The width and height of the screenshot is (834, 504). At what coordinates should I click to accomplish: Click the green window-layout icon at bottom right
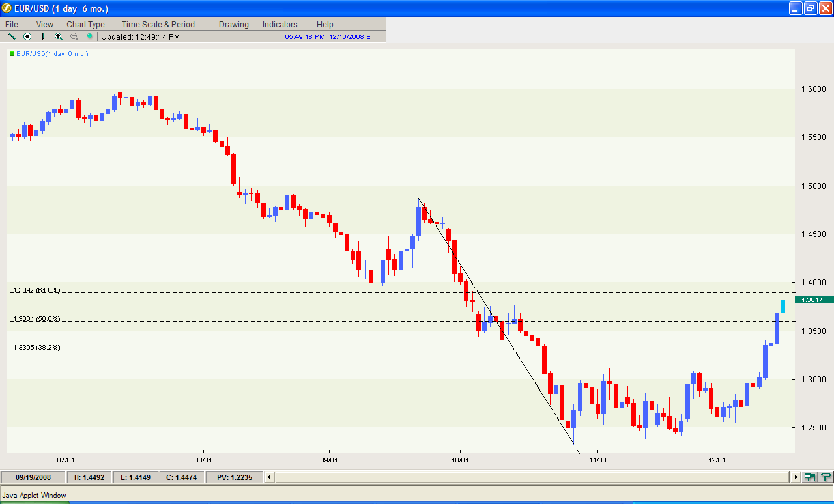(810, 477)
